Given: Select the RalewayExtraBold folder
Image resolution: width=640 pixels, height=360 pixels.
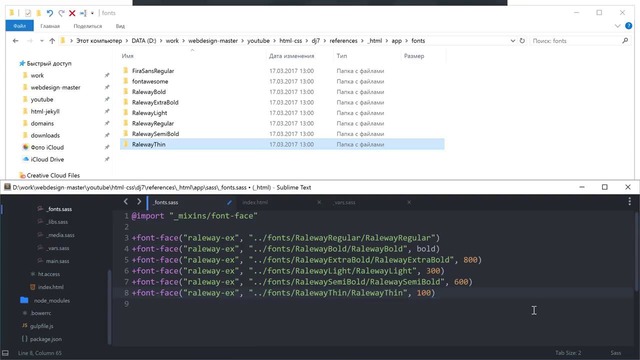Looking at the screenshot, I should click(x=155, y=102).
